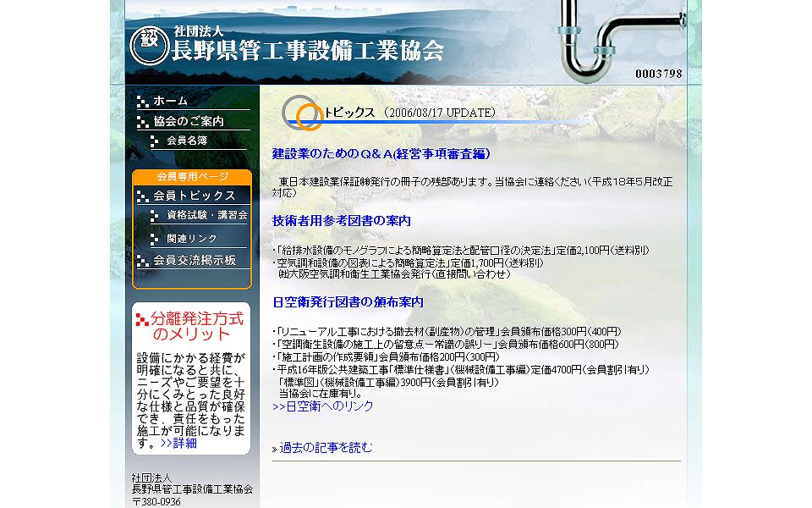Click checkered bullet icon beside 会員交流掲示板
The width and height of the screenshot is (812, 508).
(x=142, y=262)
